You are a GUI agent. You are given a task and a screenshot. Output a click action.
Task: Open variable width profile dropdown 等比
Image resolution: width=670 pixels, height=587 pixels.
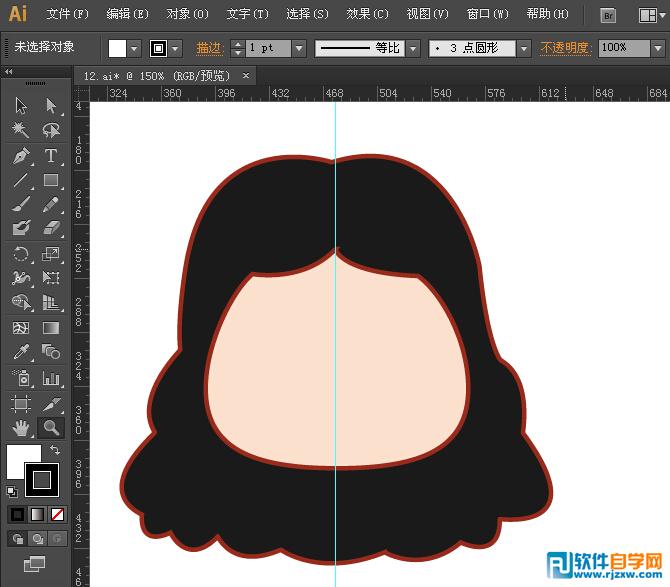click(x=412, y=48)
